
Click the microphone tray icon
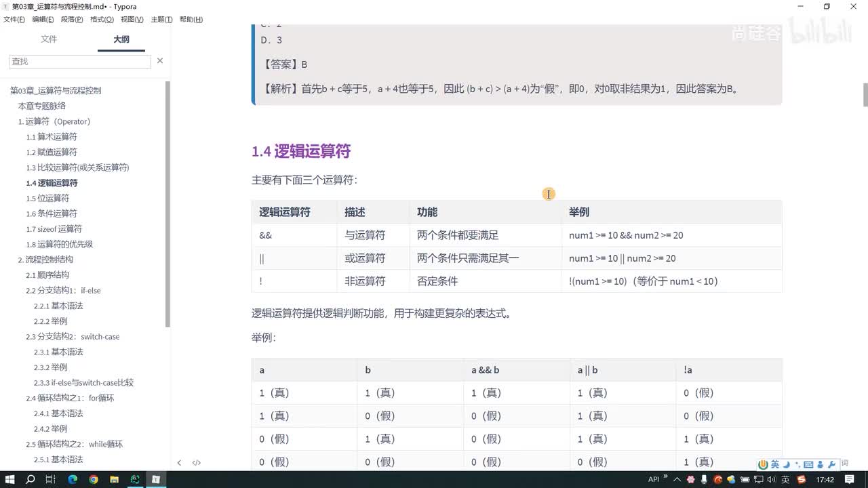704,479
